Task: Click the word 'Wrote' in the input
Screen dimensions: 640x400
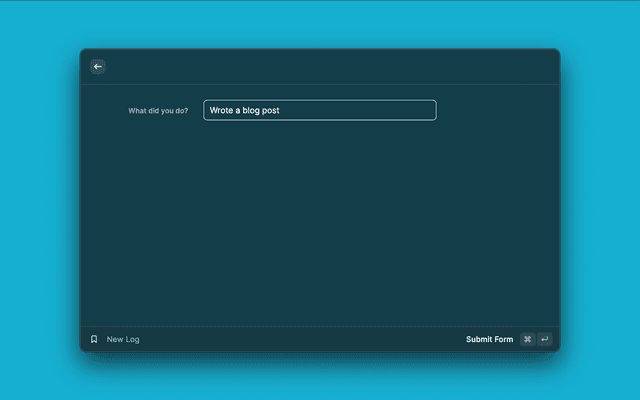Action: (x=222, y=110)
